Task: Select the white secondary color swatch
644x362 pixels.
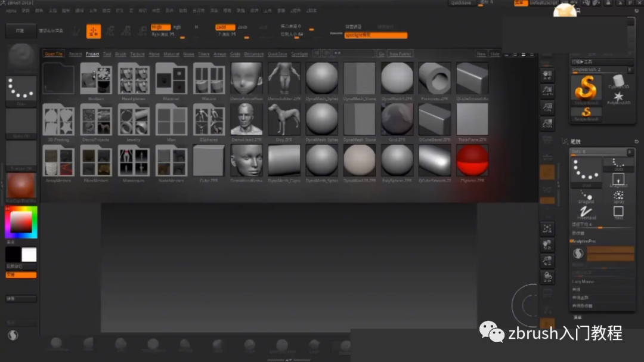Action: [x=29, y=255]
